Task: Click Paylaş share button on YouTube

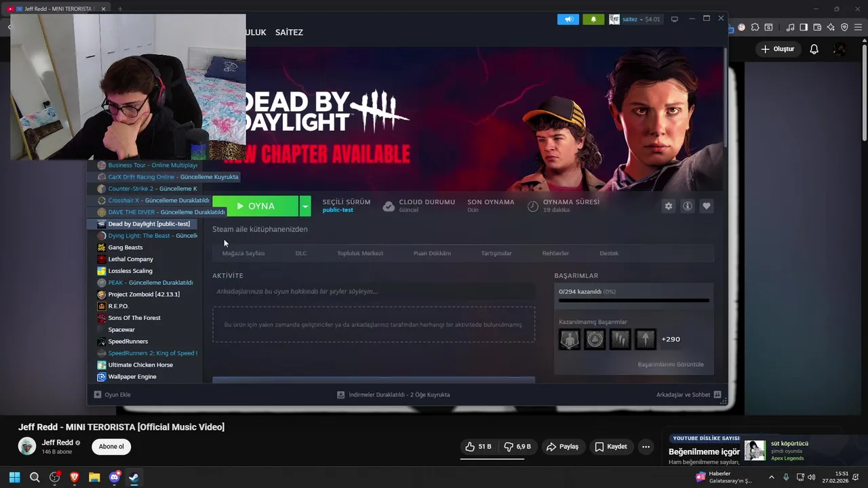Action: pyautogui.click(x=563, y=447)
